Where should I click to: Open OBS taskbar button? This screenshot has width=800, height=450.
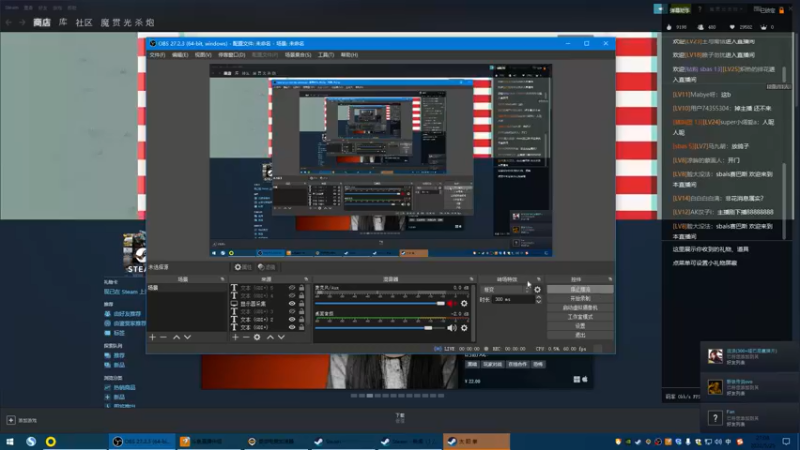tap(142, 441)
